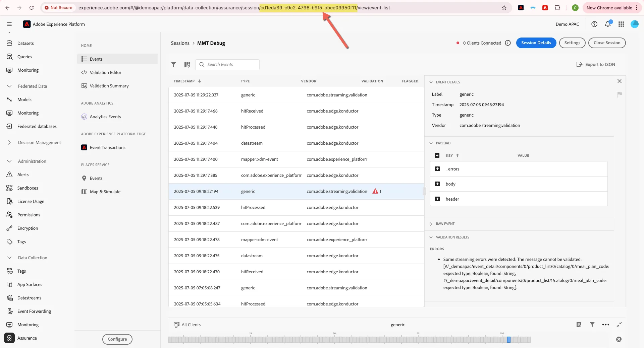Viewport: 644px width, 348px height.
Task: Focus the Search Events field
Action: click(x=227, y=65)
